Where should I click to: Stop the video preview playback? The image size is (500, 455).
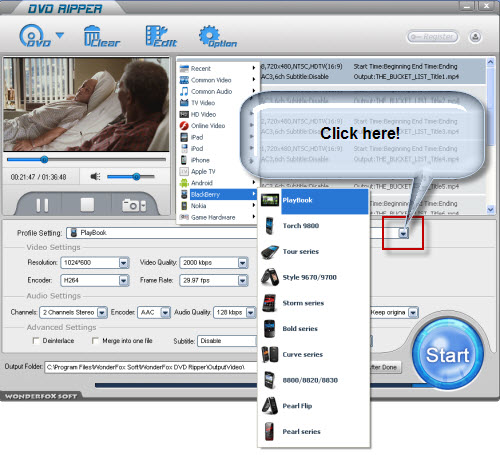click(x=87, y=205)
